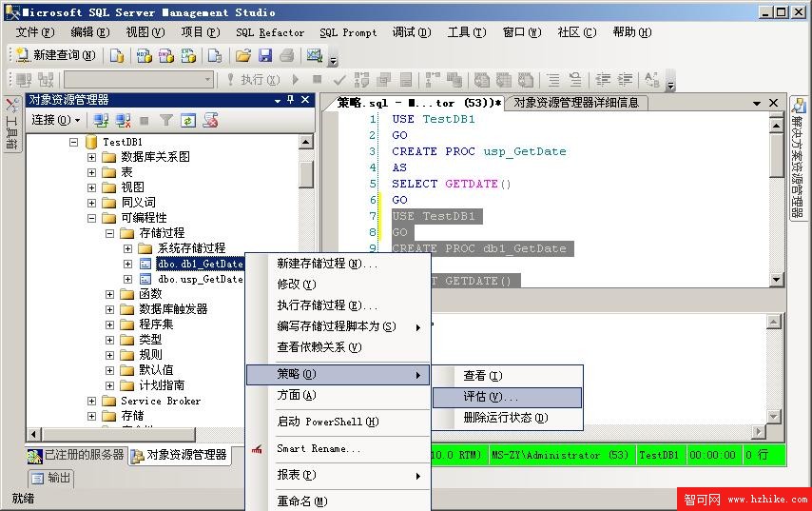Toggle the Include Actual Execution Plan icon
The image size is (812, 511).
tap(433, 80)
